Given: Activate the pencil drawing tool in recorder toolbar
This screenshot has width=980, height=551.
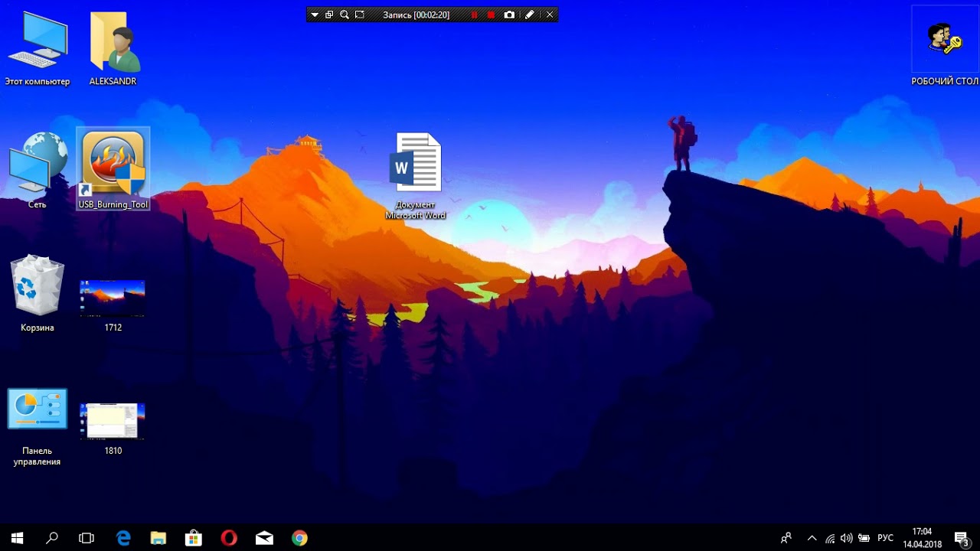Looking at the screenshot, I should tap(529, 15).
